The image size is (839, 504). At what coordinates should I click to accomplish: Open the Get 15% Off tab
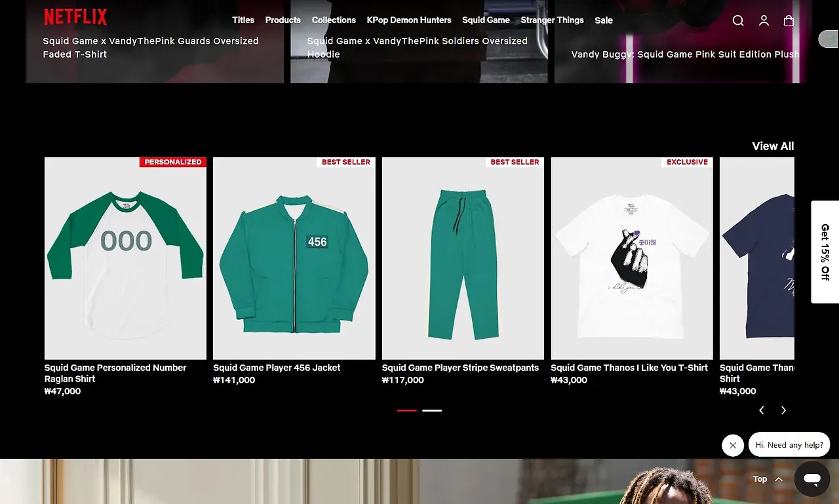[825, 252]
